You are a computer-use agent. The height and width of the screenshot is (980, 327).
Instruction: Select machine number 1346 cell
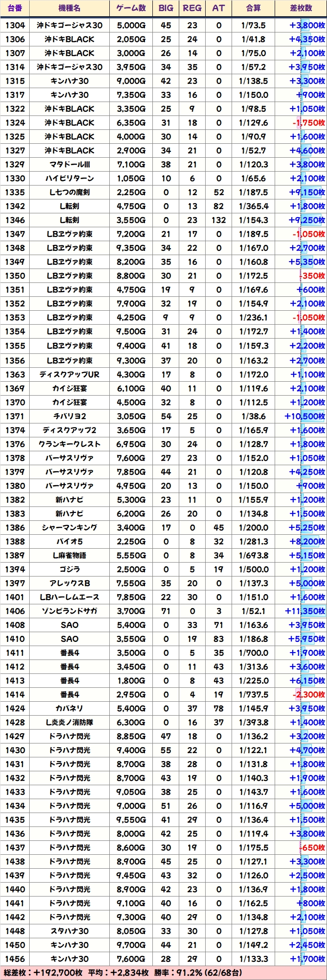[15, 220]
